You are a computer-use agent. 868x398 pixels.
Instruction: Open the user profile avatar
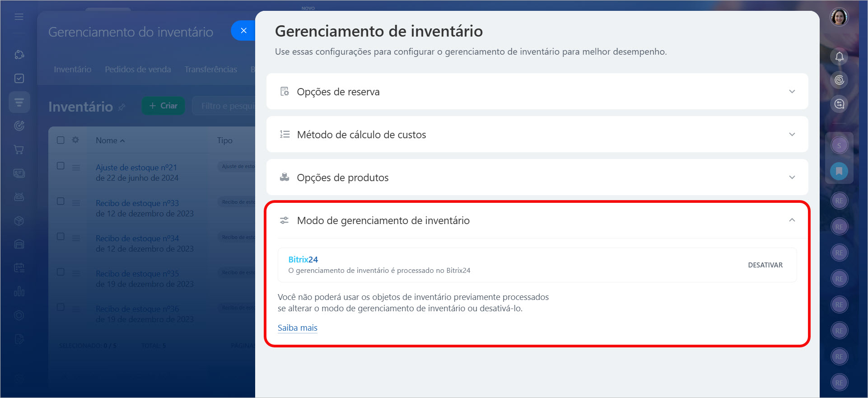pos(839,18)
